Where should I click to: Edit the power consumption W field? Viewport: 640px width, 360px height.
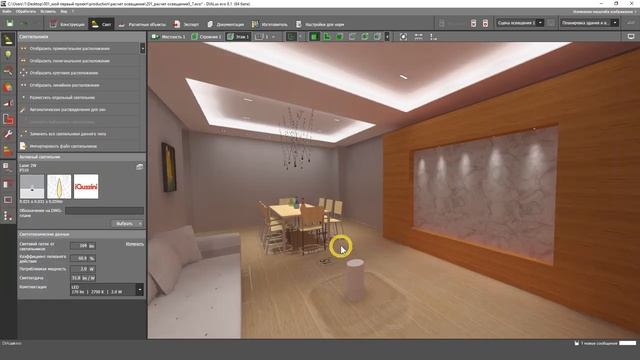(x=83, y=269)
